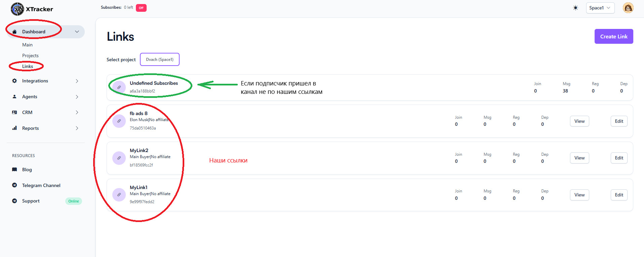Open the Support link
Image resolution: width=644 pixels, height=257 pixels.
pyautogui.click(x=31, y=201)
